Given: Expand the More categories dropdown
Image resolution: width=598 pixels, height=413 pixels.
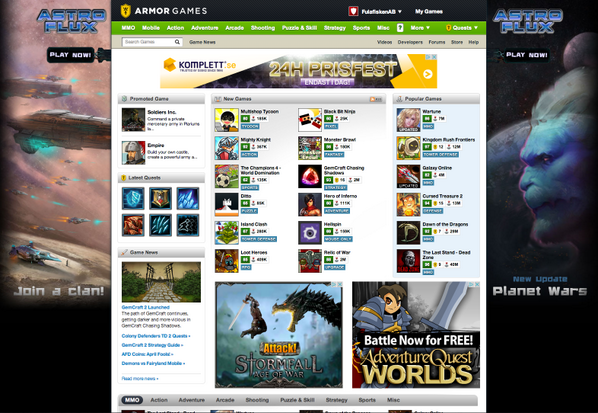Looking at the screenshot, I should [420, 28].
